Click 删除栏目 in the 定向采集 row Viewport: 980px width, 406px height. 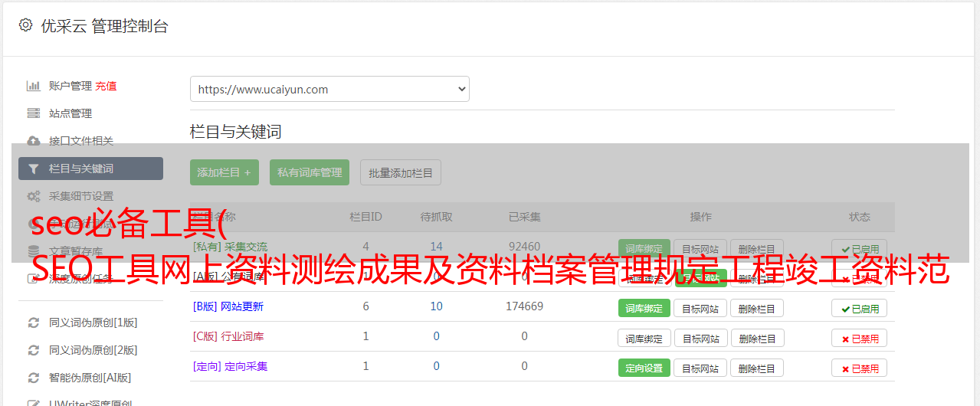[757, 368]
